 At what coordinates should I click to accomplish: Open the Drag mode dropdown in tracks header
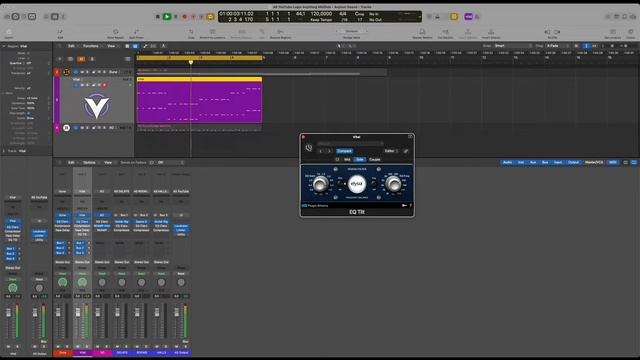(558, 46)
